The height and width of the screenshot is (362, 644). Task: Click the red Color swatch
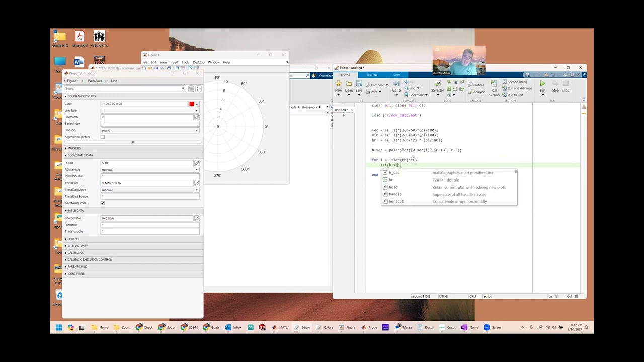(x=191, y=104)
